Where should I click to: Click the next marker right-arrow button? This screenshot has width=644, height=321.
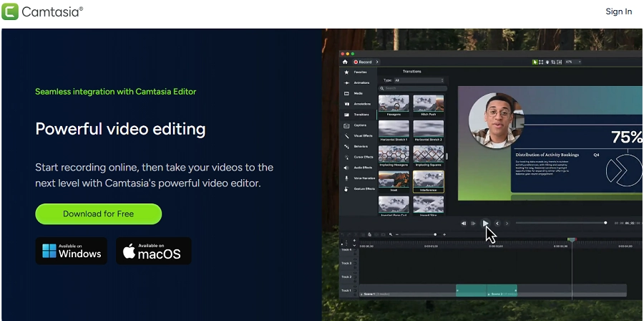click(507, 224)
